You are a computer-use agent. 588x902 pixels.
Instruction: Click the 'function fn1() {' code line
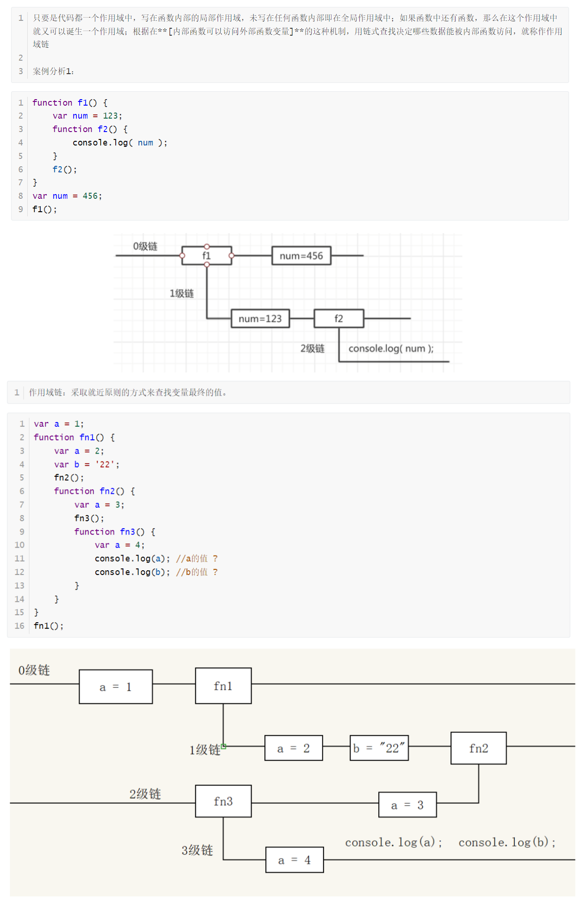click(75, 438)
